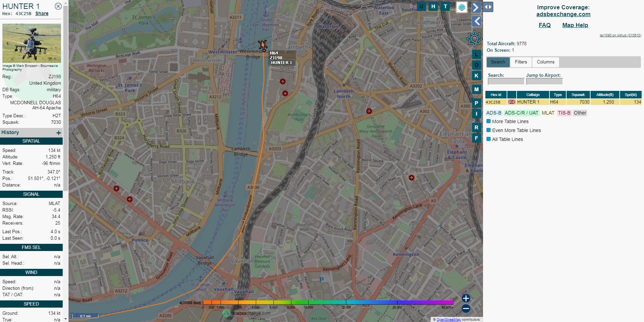Image resolution: width=644 pixels, height=322 pixels.
Task: Sort table by Hex id column
Action: [496, 95]
